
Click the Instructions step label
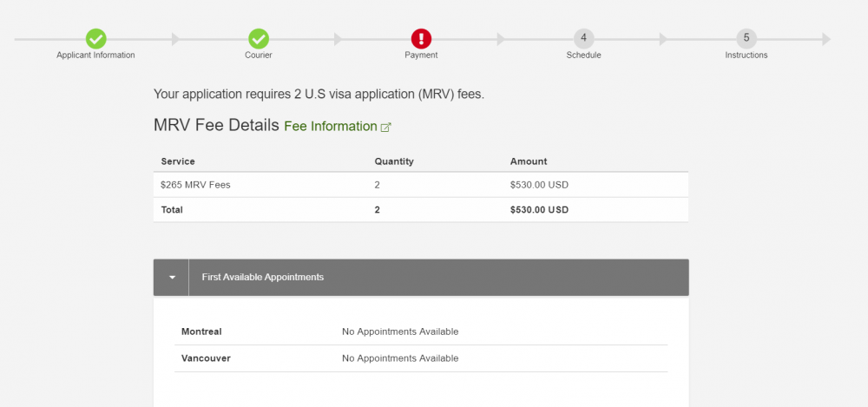click(x=746, y=56)
